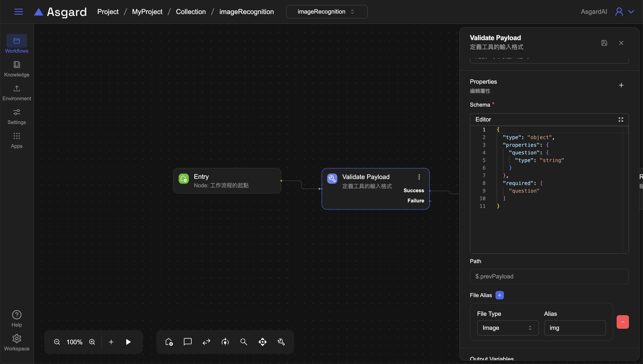This screenshot has width=643, height=364.
Task: Click the swap arrows icon in bottom toolbar
Action: pyautogui.click(x=206, y=342)
